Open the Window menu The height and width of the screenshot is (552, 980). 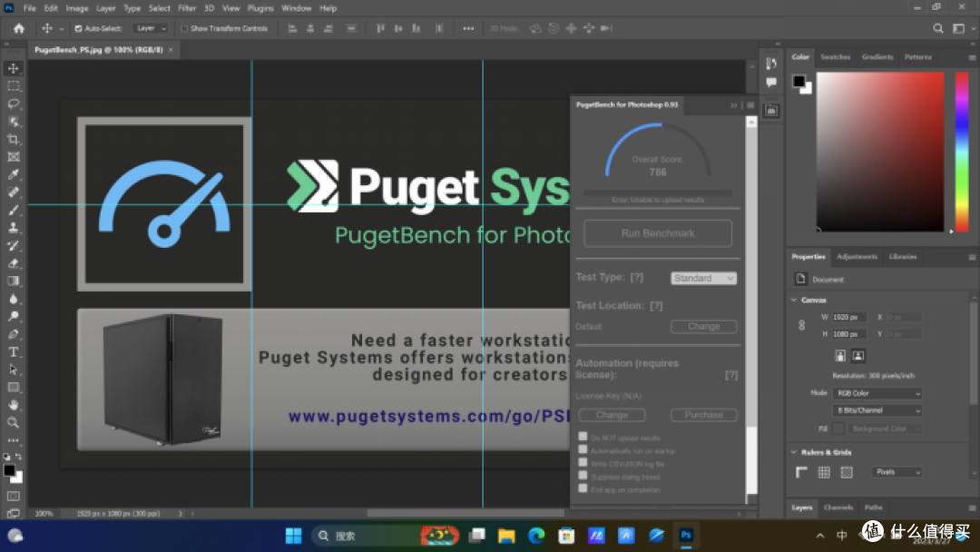click(296, 8)
